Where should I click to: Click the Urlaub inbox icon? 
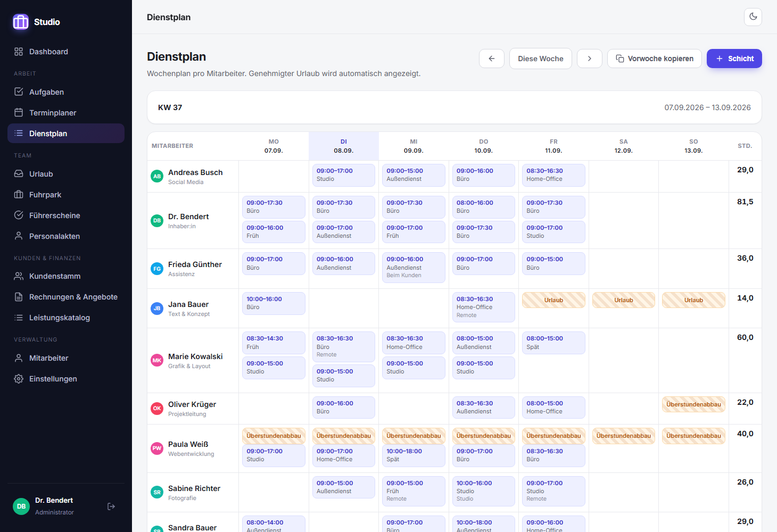tap(19, 174)
